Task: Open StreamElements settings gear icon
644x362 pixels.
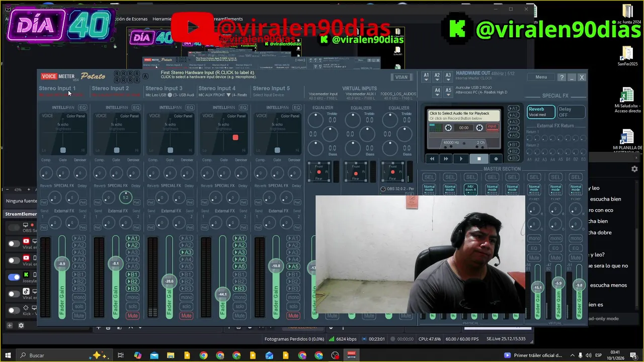Action: [x=21, y=326]
